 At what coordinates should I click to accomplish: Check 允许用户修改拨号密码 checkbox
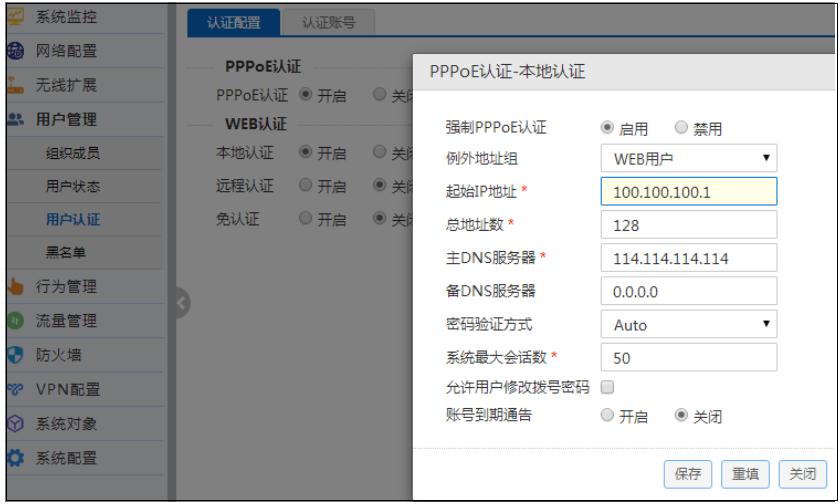pyautogui.click(x=607, y=387)
